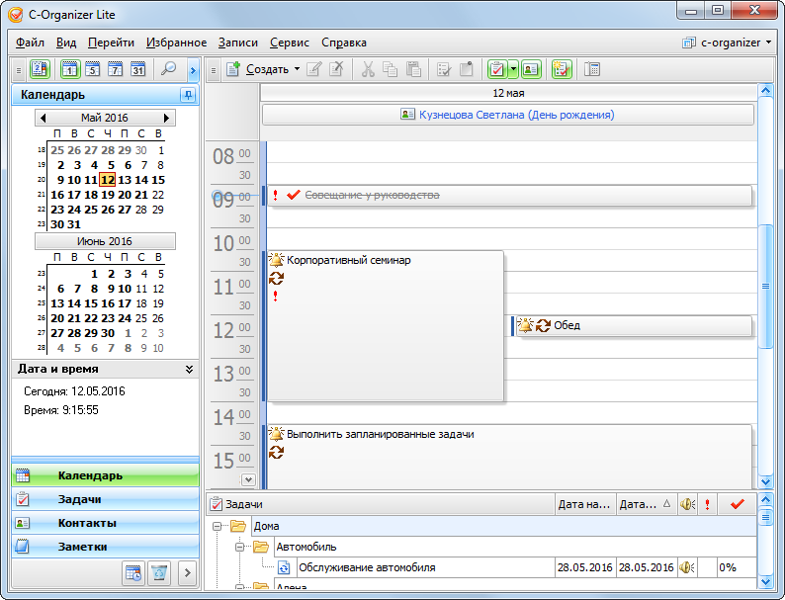This screenshot has width=785, height=600.
Task: Click reminder bell icon on Обед
Action: click(x=525, y=326)
